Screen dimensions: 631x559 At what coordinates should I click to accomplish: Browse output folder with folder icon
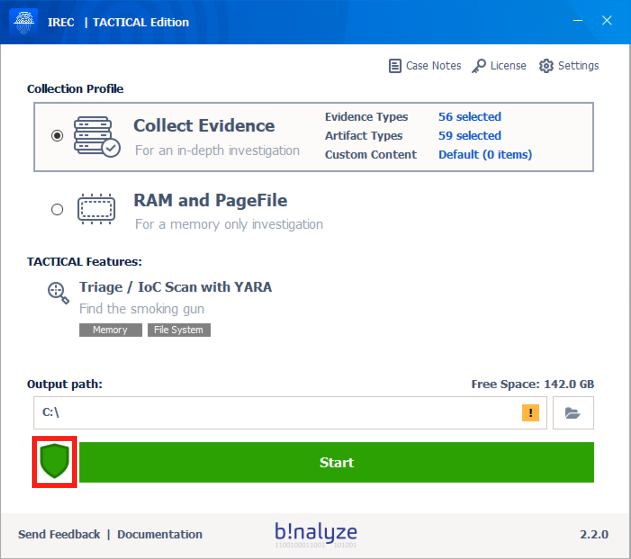[x=573, y=412]
